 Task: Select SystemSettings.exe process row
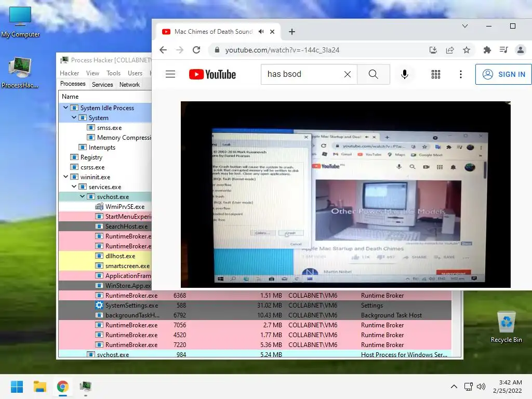255,305
